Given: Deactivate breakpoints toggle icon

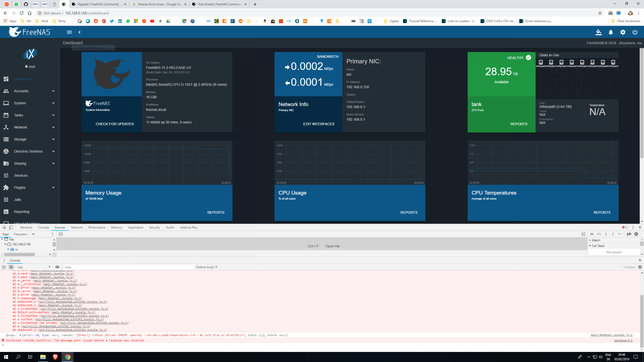Looking at the screenshot, I should coord(629,234).
